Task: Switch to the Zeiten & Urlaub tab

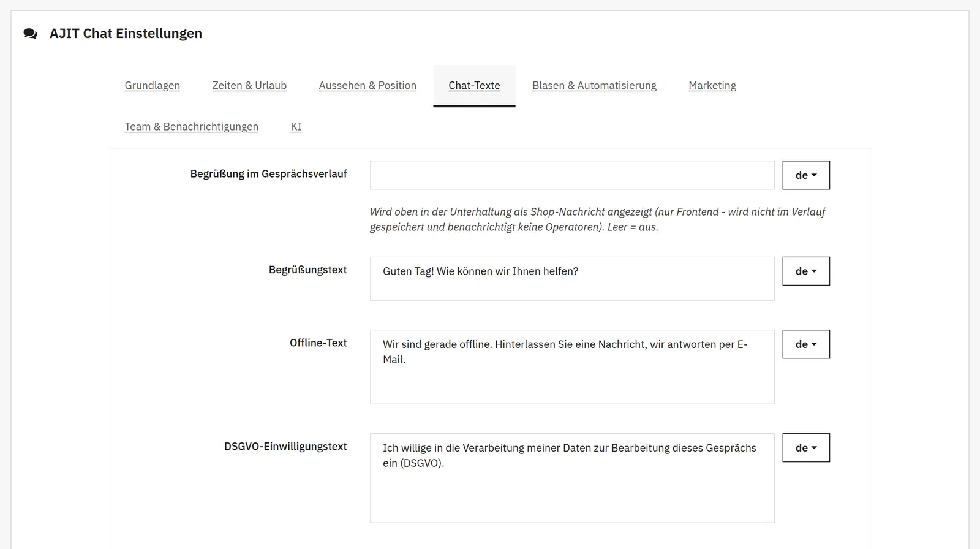Action: pyautogui.click(x=249, y=86)
